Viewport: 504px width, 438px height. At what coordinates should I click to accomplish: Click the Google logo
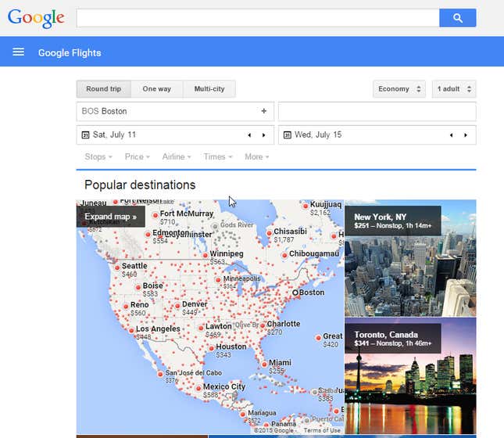36,18
